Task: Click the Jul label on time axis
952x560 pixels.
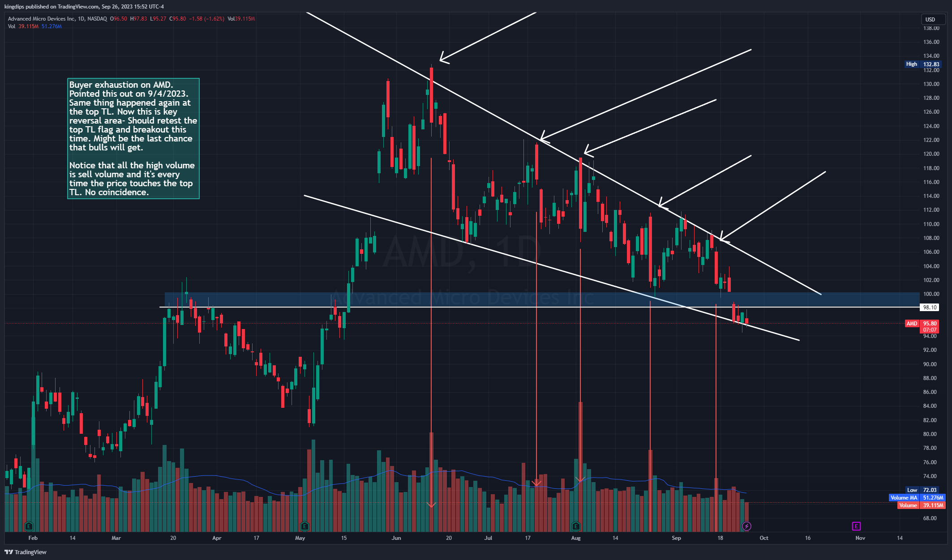Action: (488, 538)
